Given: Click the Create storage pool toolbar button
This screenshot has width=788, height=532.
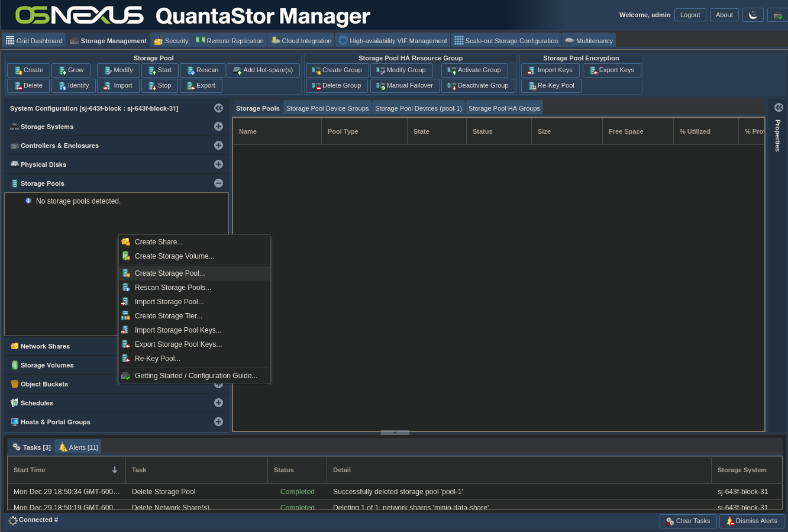Looking at the screenshot, I should [x=28, y=70].
